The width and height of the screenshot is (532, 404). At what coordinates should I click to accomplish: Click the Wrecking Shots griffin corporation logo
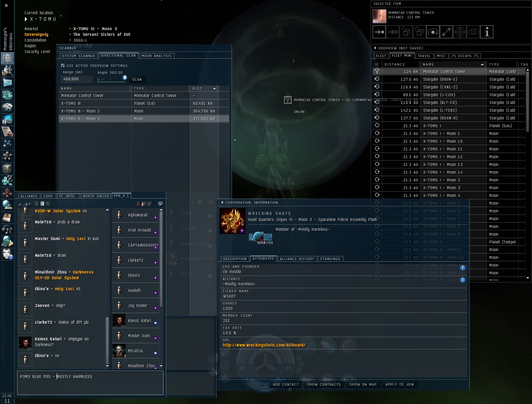(x=232, y=221)
